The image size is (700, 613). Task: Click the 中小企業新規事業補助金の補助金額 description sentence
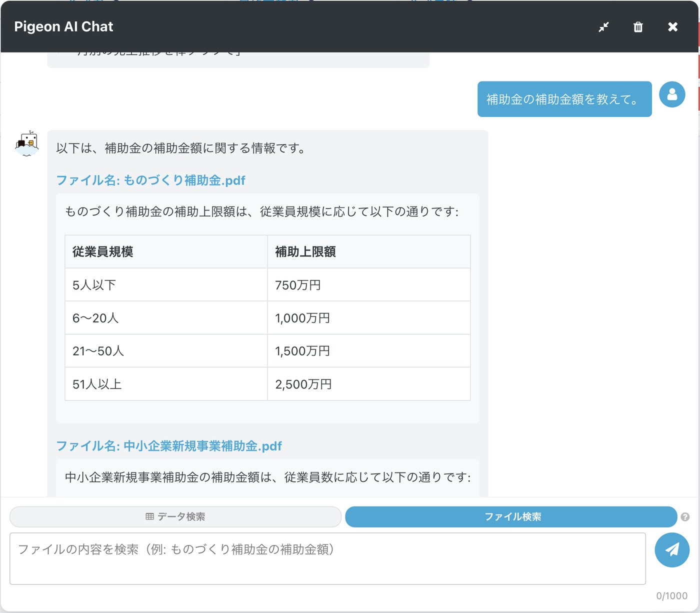click(268, 477)
